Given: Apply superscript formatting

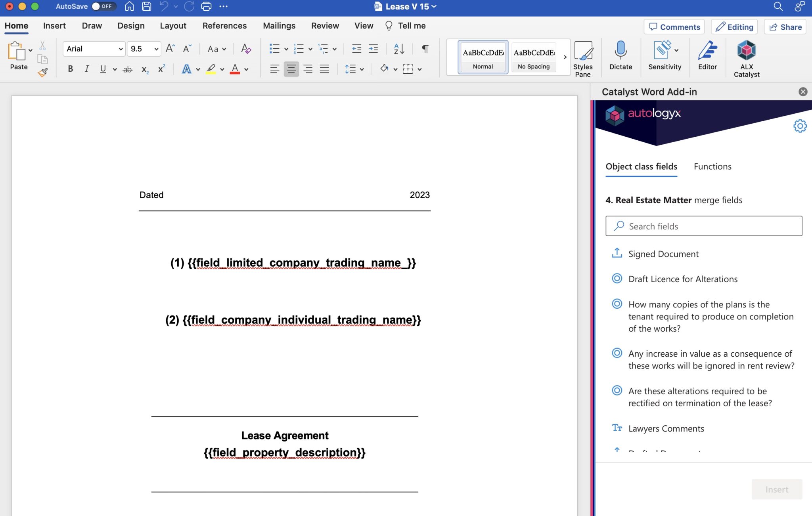Looking at the screenshot, I should click(161, 69).
